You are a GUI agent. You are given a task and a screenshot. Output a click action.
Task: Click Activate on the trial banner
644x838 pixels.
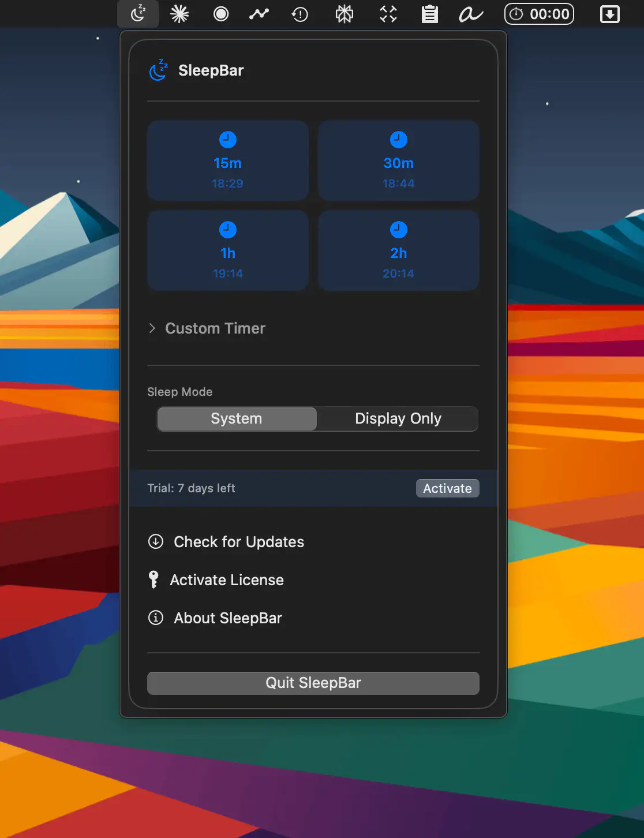point(447,488)
